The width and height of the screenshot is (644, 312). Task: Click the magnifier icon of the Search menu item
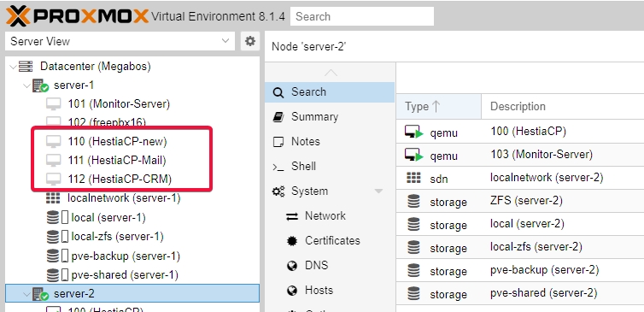(278, 93)
